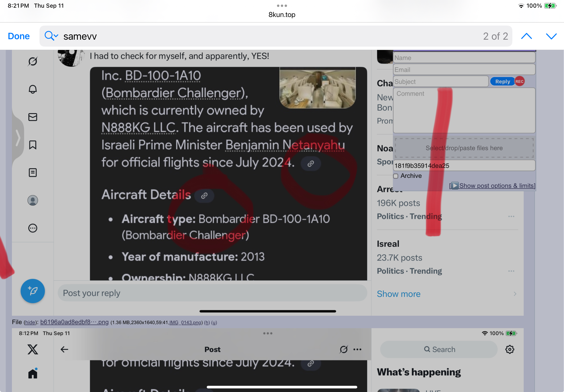Open More circle icon in X sidebar
This screenshot has width=564, height=392.
[x=33, y=228]
